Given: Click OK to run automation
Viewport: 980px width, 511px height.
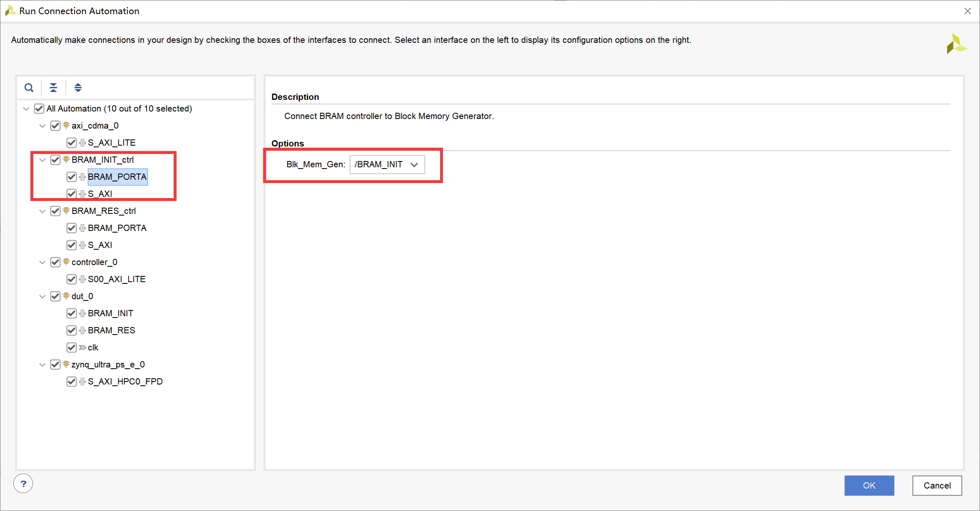Looking at the screenshot, I should (x=869, y=485).
